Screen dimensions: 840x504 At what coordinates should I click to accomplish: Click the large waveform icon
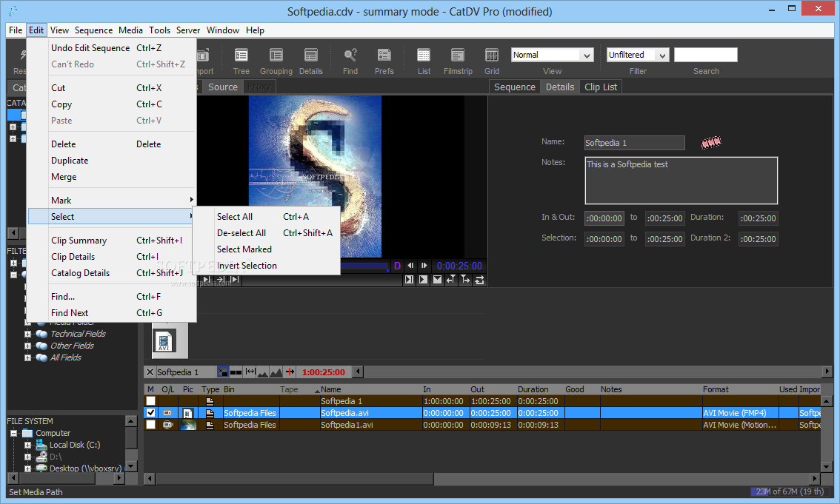click(x=276, y=372)
